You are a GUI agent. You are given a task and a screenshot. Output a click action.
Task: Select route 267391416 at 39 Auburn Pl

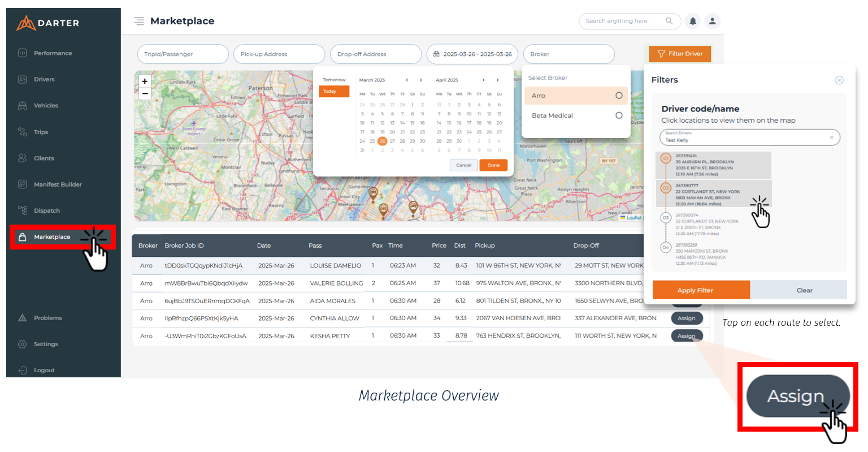[713, 165]
